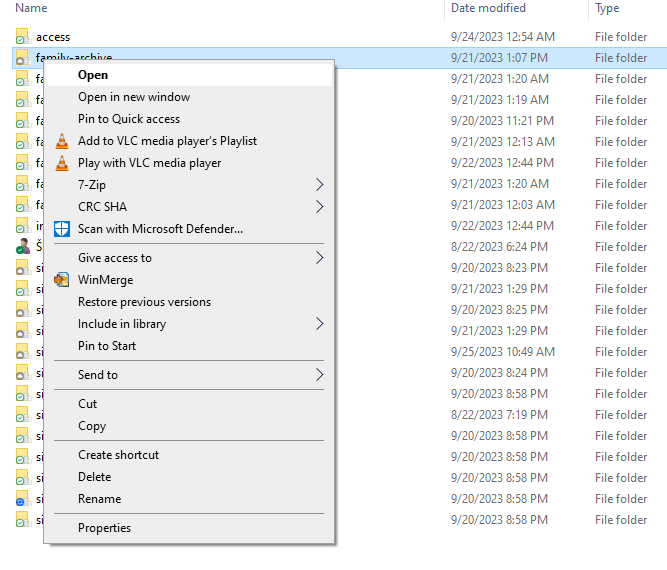Select Pin to Quick access
667x570 pixels.
pyautogui.click(x=129, y=119)
